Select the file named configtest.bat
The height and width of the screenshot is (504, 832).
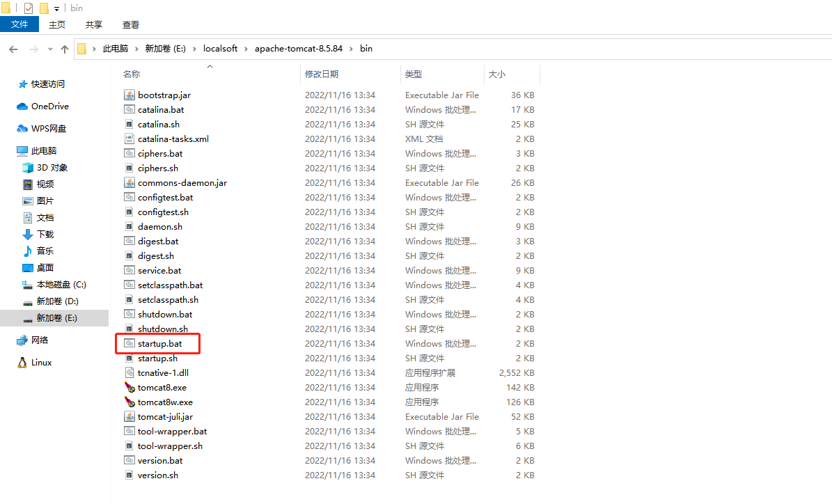tap(166, 198)
